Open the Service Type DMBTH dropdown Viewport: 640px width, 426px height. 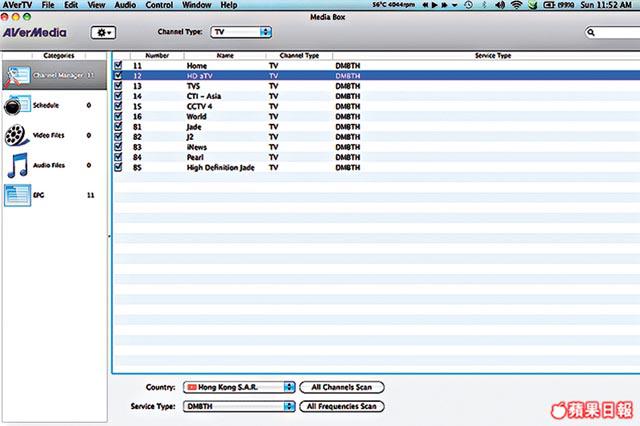[239, 406]
